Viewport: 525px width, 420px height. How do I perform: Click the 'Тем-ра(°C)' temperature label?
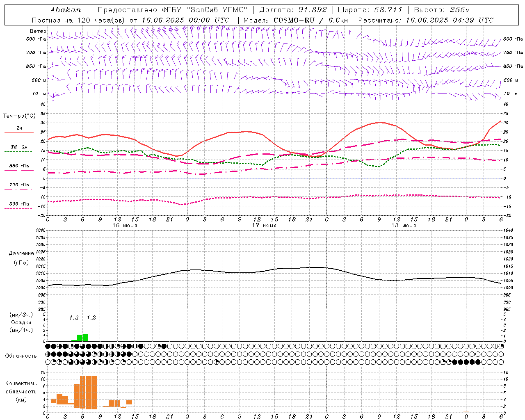pos(19,116)
